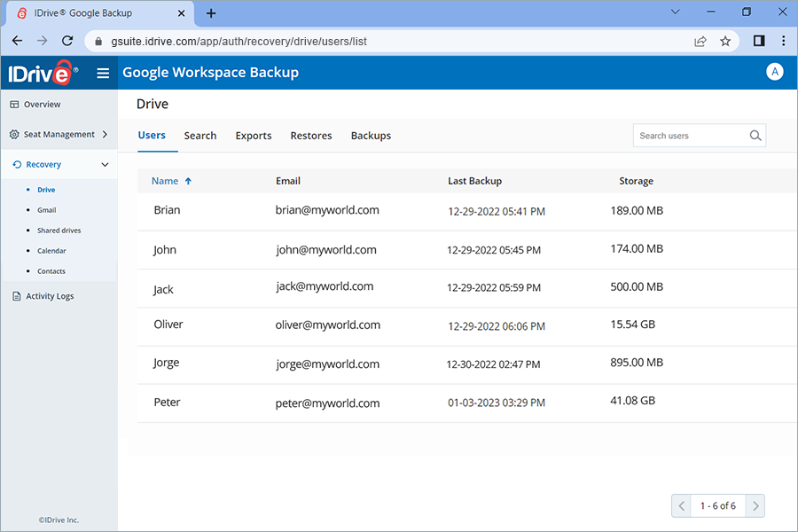
Task: Select the Calendar recovery item
Action: 51,250
